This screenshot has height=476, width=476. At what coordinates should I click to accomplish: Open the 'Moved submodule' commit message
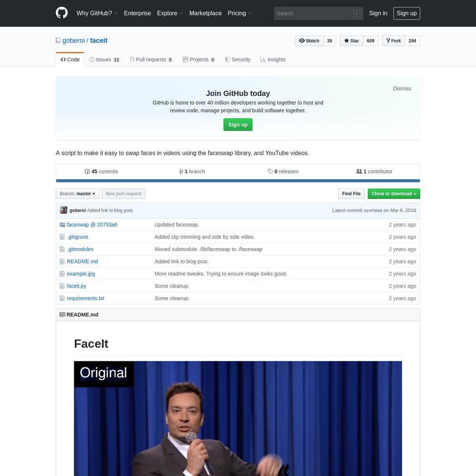click(208, 249)
